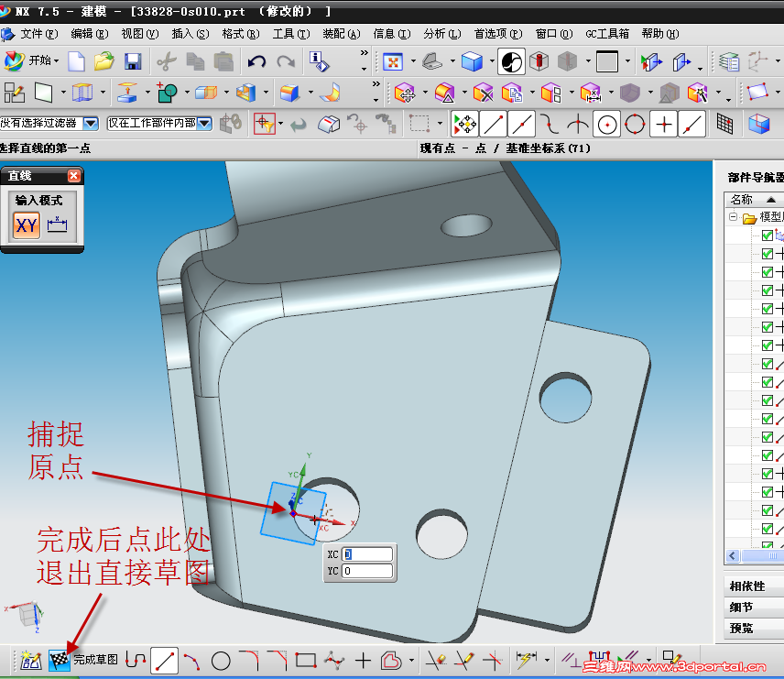
Task: Open the Fit view dropdown arrow
Action: 413,61
